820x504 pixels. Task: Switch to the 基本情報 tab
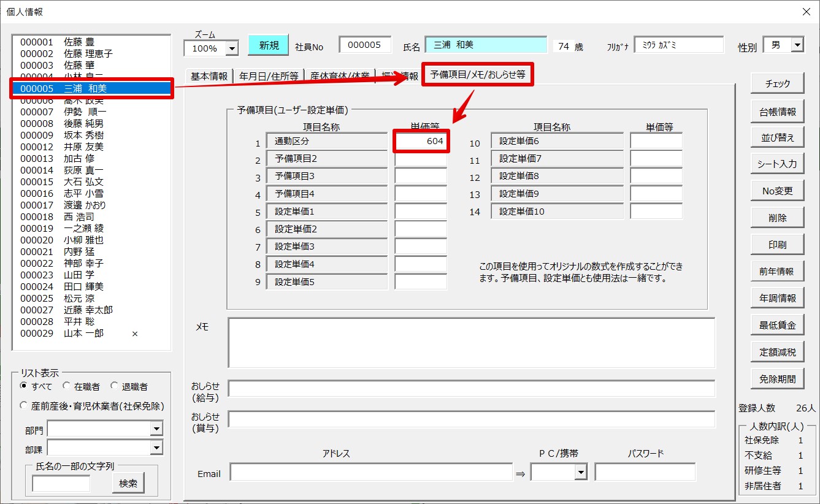pos(209,76)
